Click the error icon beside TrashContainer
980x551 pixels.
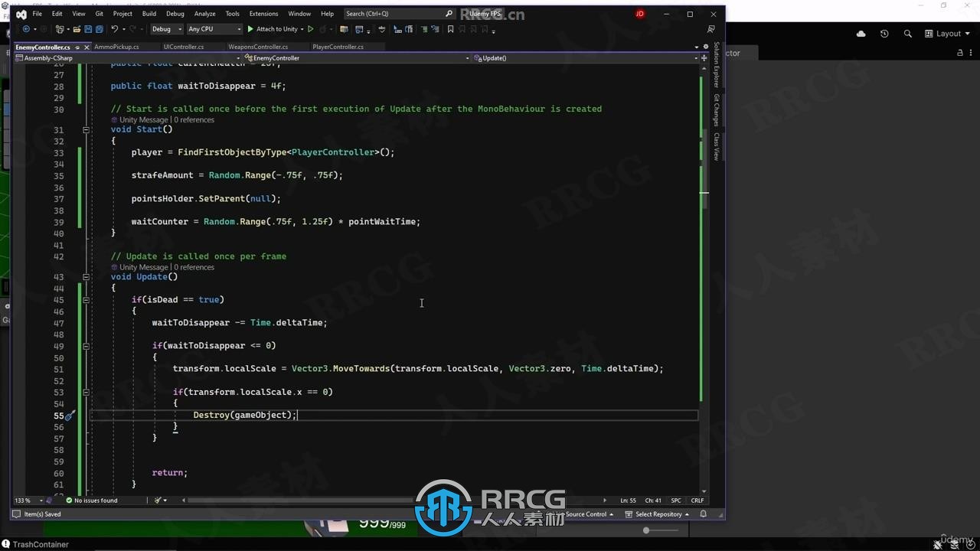[x=6, y=544]
